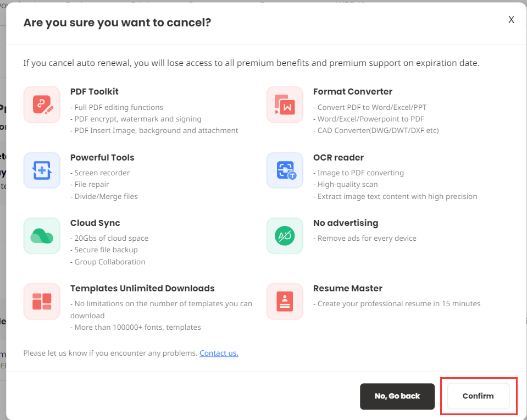Image resolution: width=527 pixels, height=420 pixels.
Task: Click the Resume Master icon
Action: click(285, 301)
